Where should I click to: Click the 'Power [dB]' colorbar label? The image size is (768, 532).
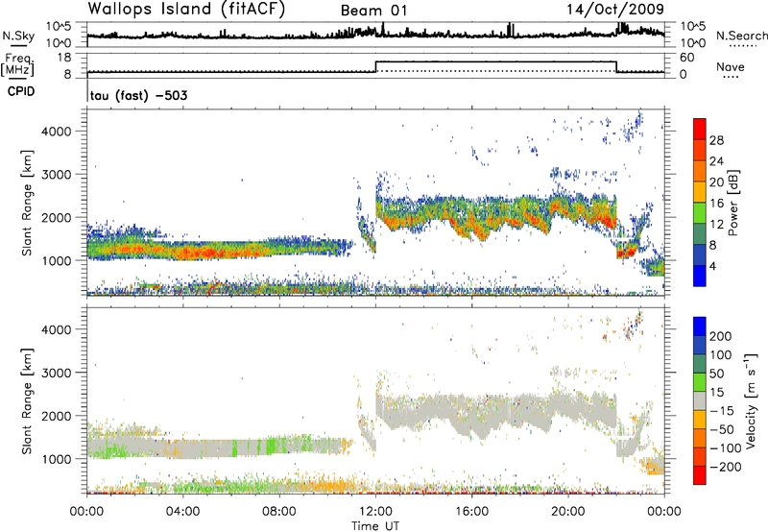point(733,203)
